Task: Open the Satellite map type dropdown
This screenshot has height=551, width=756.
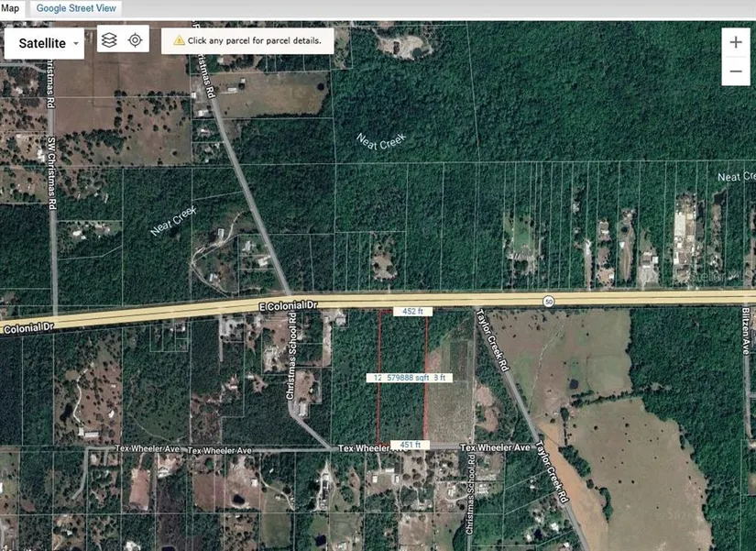Action: click(44, 42)
